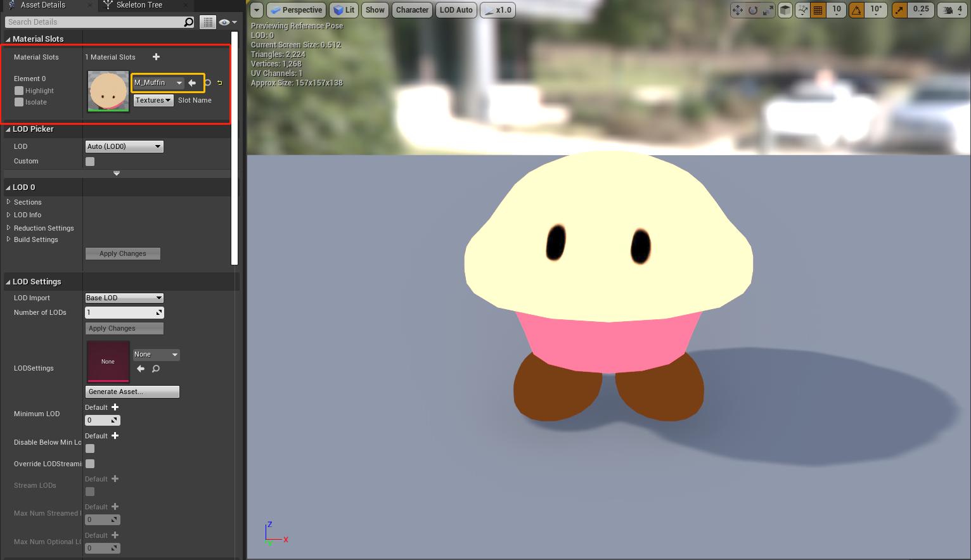The image size is (971, 560).
Task: Enable the Disable Below Min LOD checkbox
Action: [90, 449]
